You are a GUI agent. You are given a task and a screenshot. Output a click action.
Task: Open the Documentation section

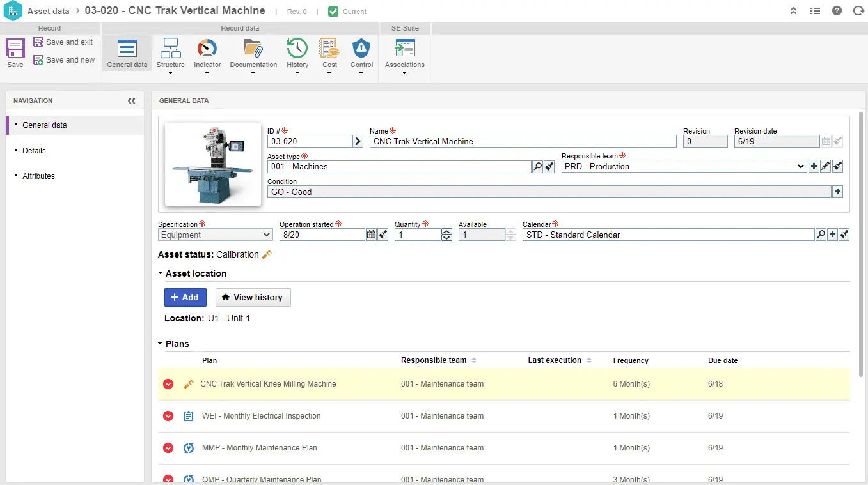point(253,55)
